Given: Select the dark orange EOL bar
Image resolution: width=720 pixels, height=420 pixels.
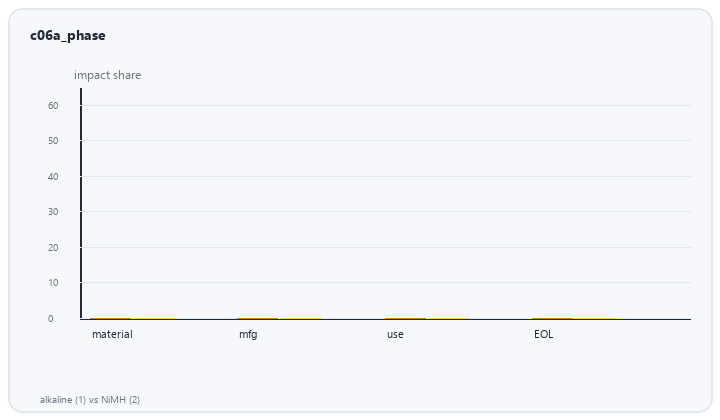Looking at the screenshot, I should pos(552,318).
